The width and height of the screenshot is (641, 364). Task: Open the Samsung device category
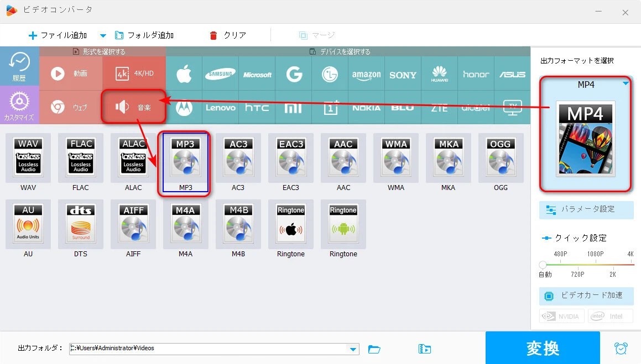click(220, 74)
